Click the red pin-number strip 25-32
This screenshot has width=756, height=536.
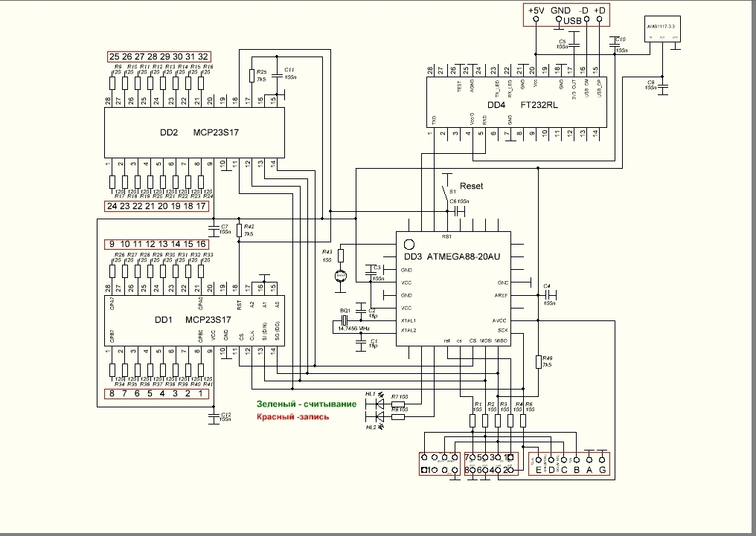161,55
